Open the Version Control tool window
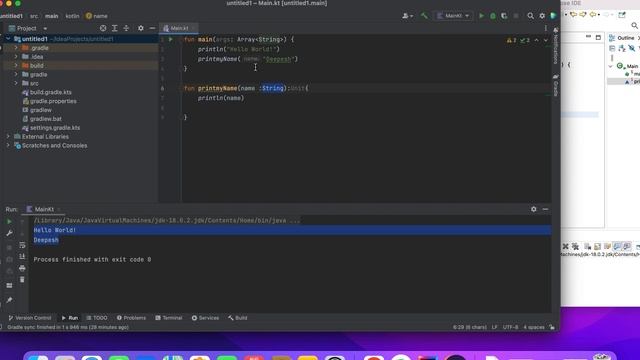This screenshot has height=360, width=640. [x=30, y=318]
